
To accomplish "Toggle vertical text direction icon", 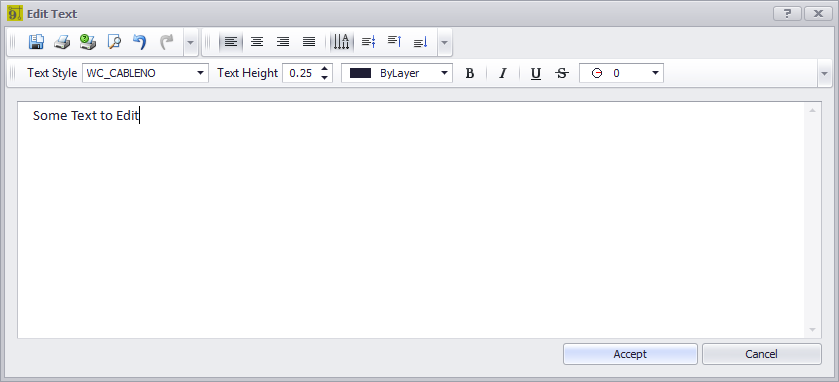I will click(341, 42).
